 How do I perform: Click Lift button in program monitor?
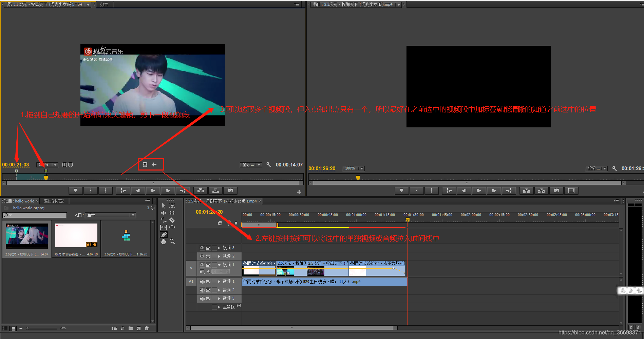tap(526, 191)
